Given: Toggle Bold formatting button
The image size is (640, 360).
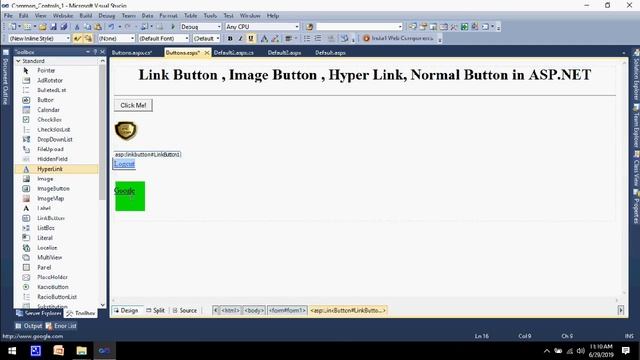Looking at the screenshot, I should click(230, 38).
